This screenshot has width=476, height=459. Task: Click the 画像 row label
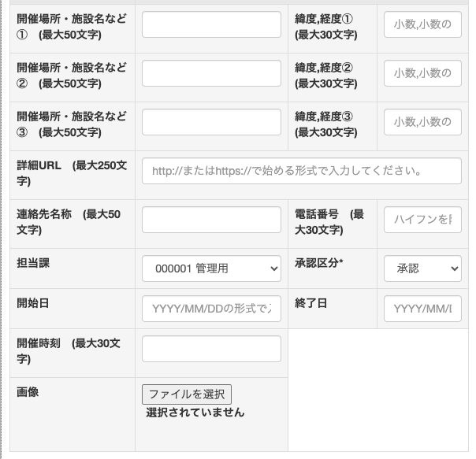(28, 391)
